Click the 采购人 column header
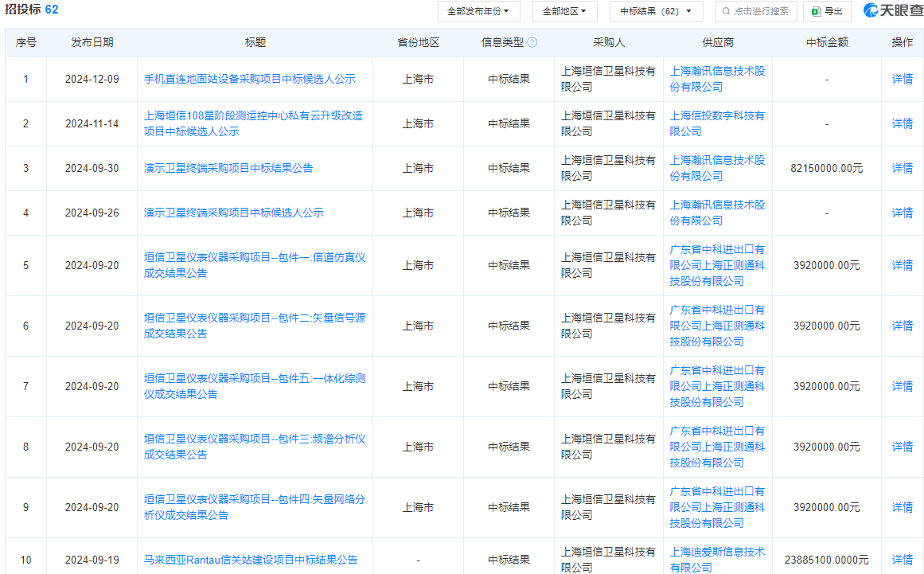 coord(609,42)
